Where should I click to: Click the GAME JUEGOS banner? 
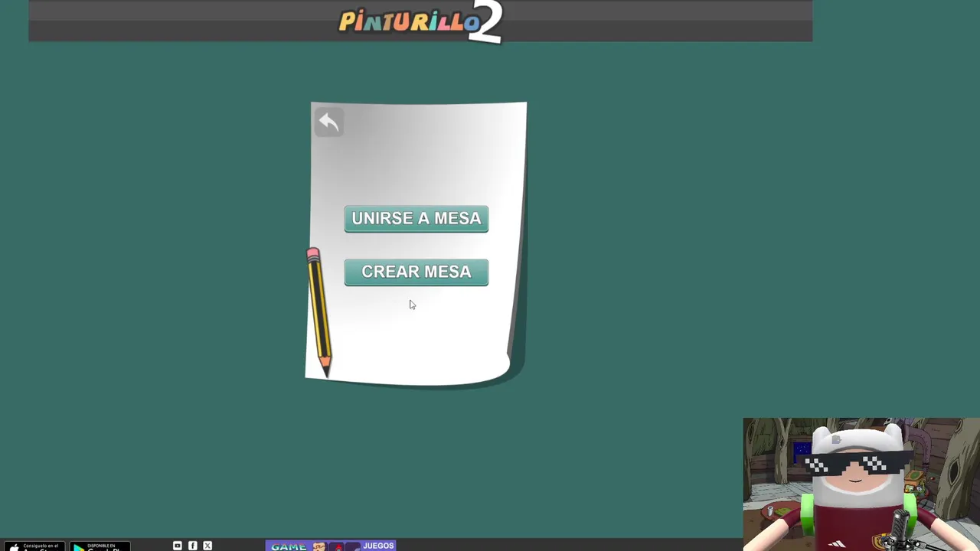[x=331, y=546]
